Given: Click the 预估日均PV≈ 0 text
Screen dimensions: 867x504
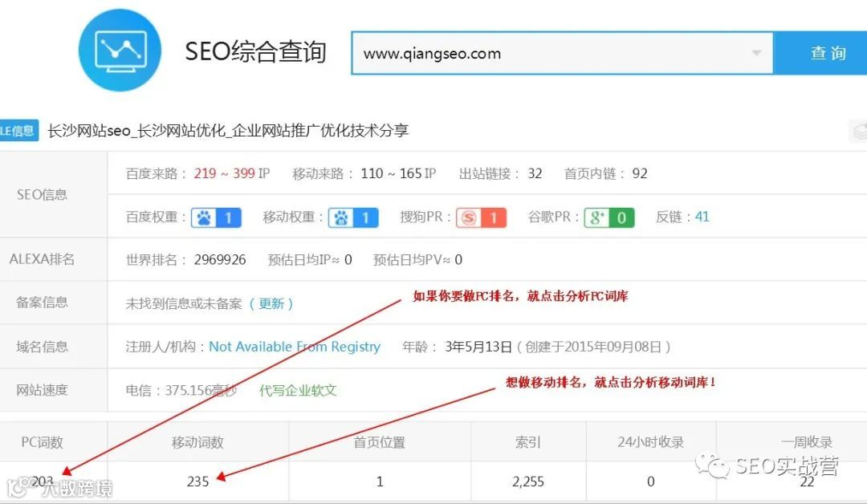Looking at the screenshot, I should pos(417,260).
